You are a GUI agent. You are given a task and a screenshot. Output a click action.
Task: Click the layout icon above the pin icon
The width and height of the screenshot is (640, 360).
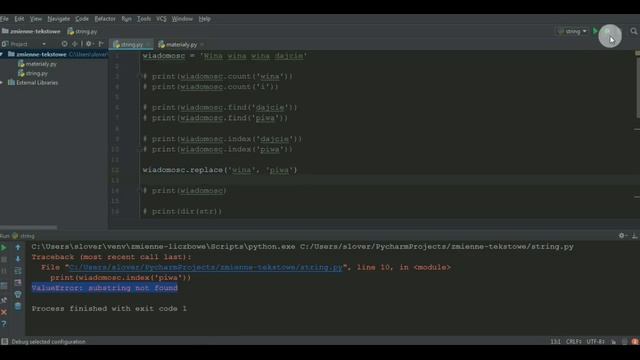coord(4,286)
